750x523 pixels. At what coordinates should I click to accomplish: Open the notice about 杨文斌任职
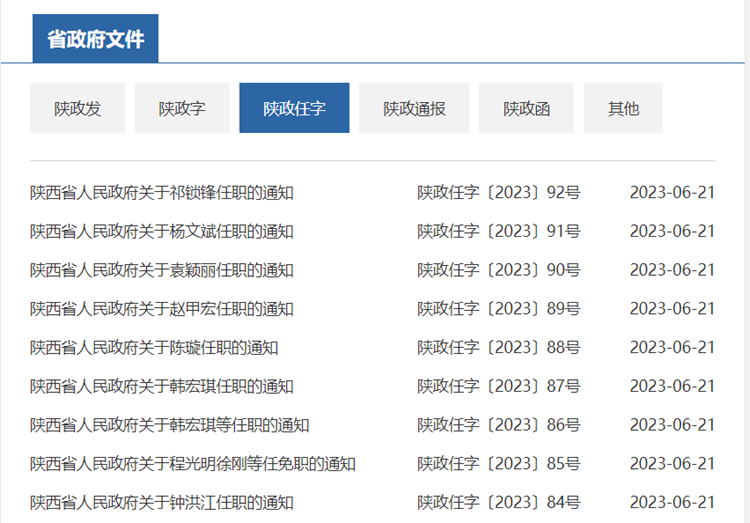click(x=162, y=232)
